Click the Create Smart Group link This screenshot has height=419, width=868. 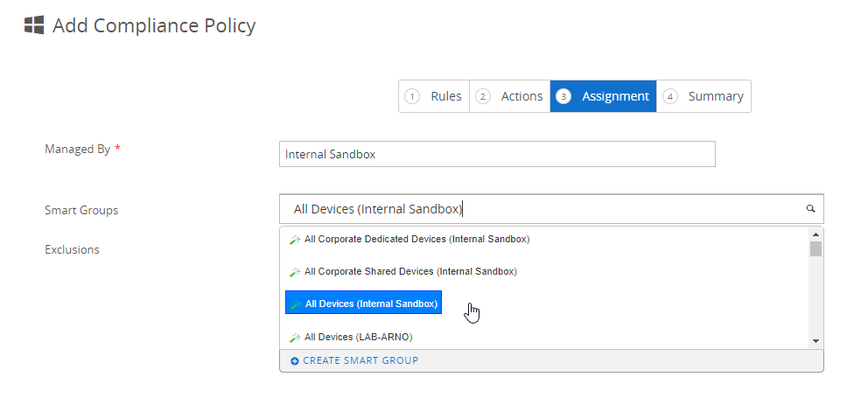coord(360,361)
